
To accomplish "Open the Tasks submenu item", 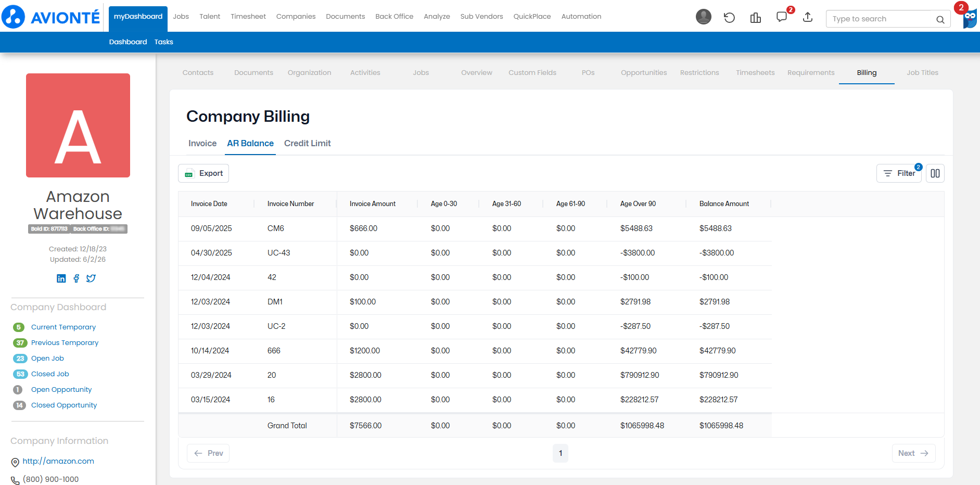I will click(x=164, y=42).
